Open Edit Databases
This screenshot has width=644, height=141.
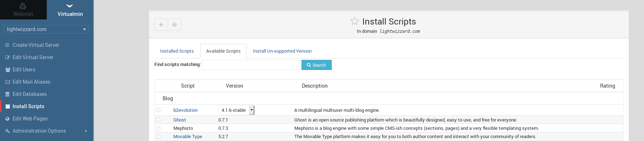(x=30, y=94)
